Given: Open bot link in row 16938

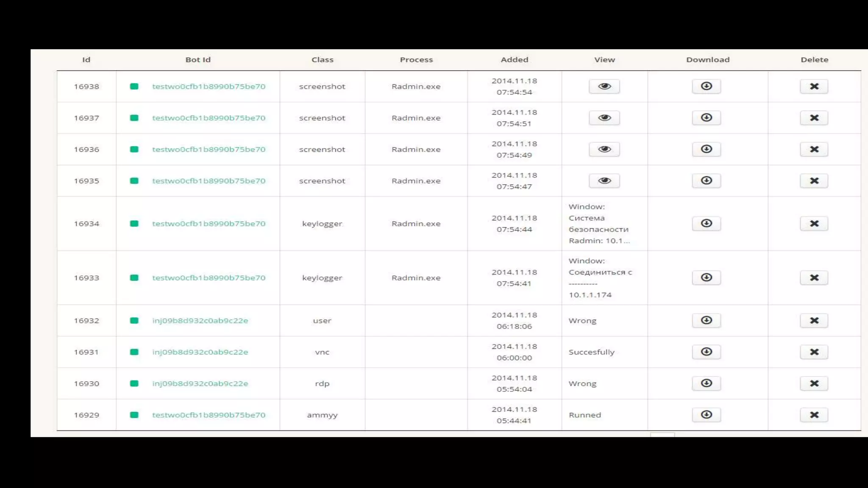Looking at the screenshot, I should (209, 86).
